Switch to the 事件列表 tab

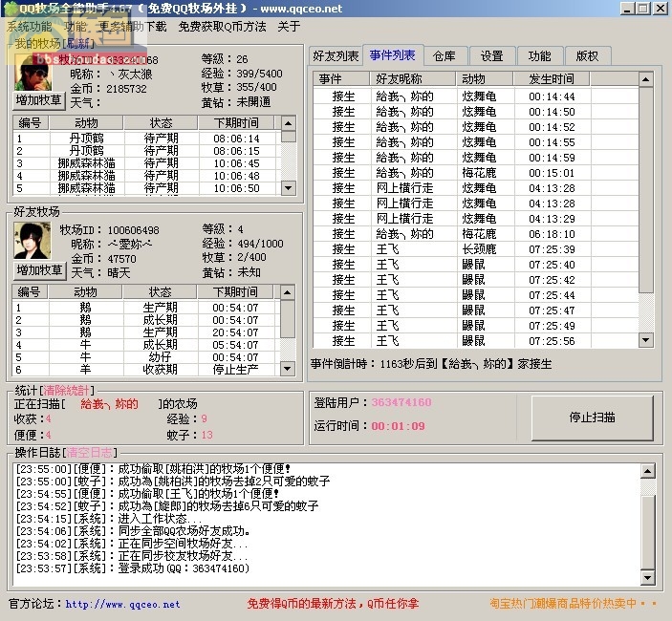click(393, 54)
